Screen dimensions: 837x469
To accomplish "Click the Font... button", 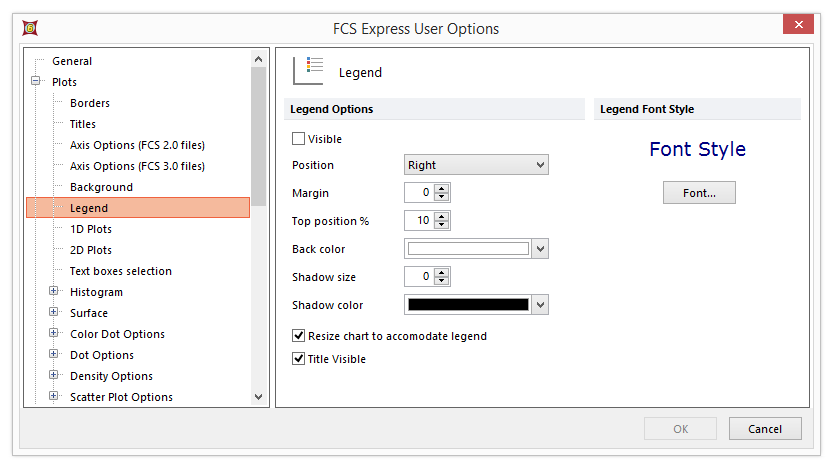I will [x=699, y=193].
